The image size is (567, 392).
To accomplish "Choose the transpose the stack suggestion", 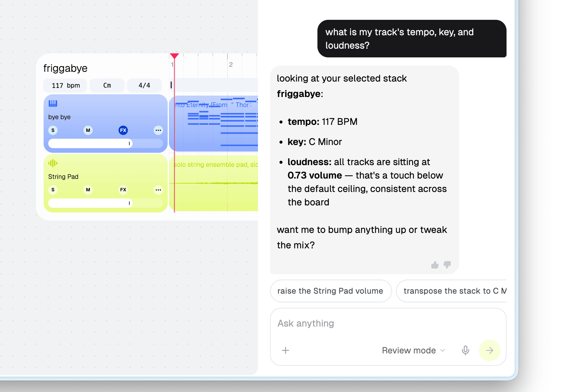I will [451, 291].
